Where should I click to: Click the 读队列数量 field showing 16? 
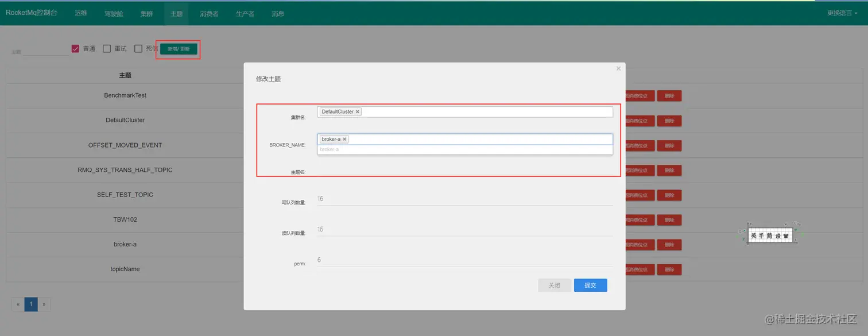465,229
